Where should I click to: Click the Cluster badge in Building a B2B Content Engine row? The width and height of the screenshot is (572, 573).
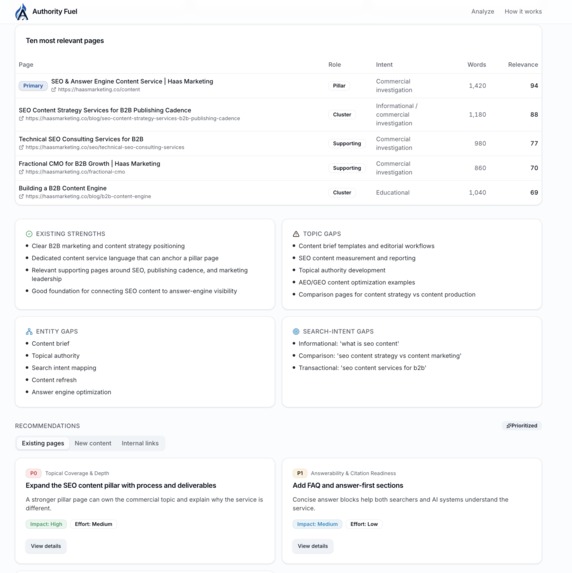[x=342, y=192]
